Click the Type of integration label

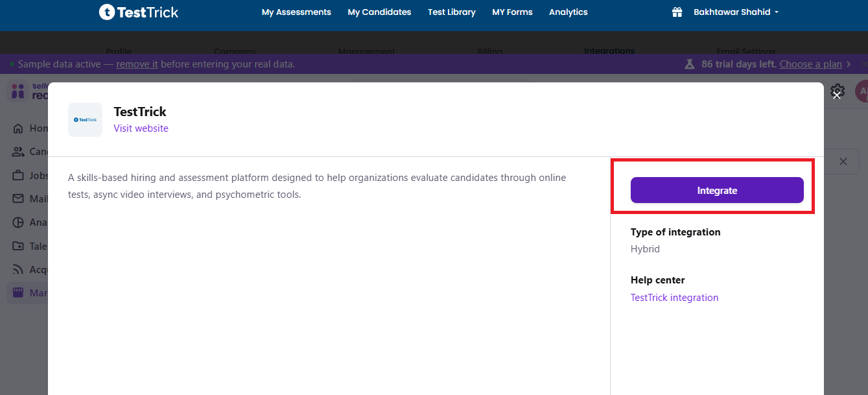coord(675,232)
